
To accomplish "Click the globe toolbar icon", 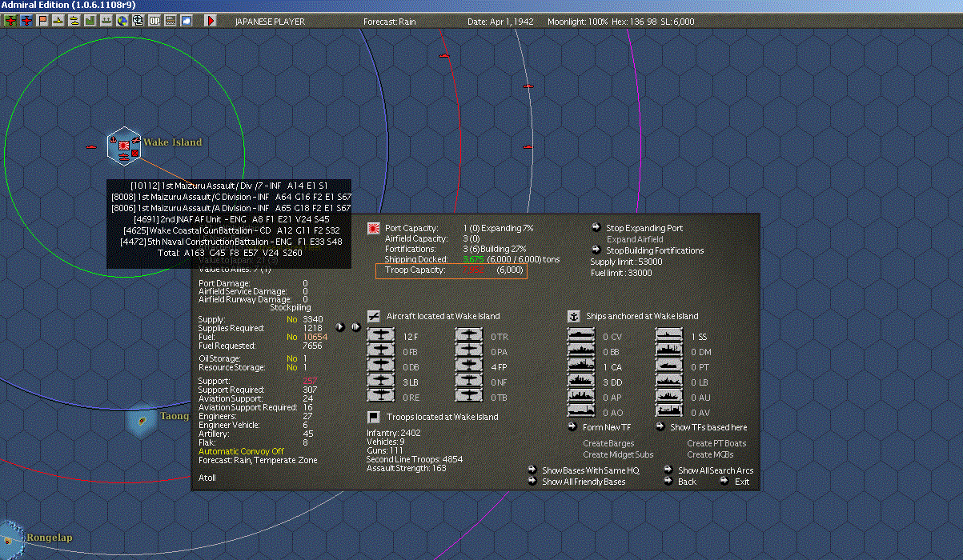I will [122, 20].
